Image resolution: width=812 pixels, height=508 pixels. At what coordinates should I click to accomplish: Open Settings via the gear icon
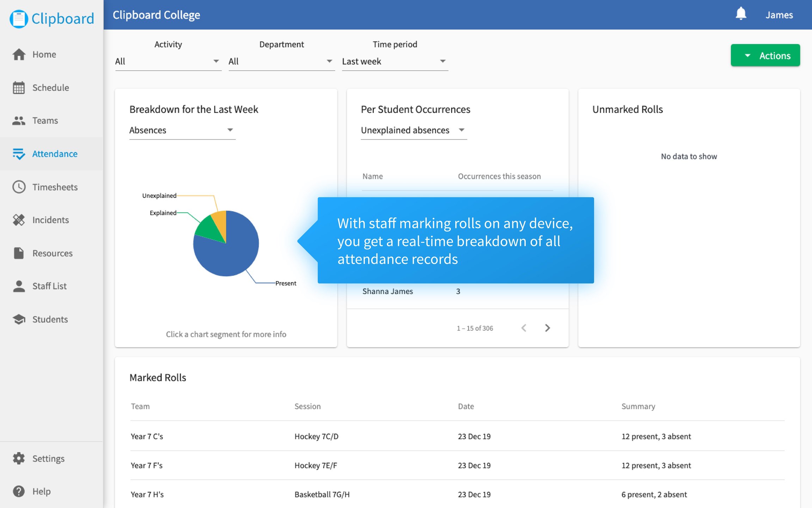[19, 458]
